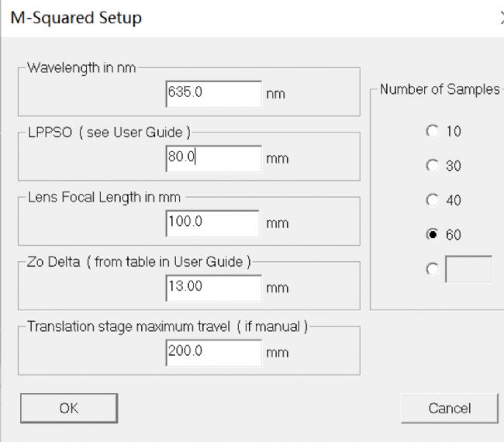
Task: Pick 40 as the Number of Samples
Action: [433, 201]
